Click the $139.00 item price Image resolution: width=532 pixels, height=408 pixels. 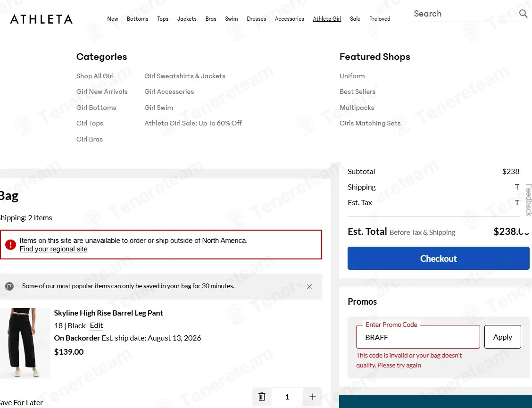69,352
